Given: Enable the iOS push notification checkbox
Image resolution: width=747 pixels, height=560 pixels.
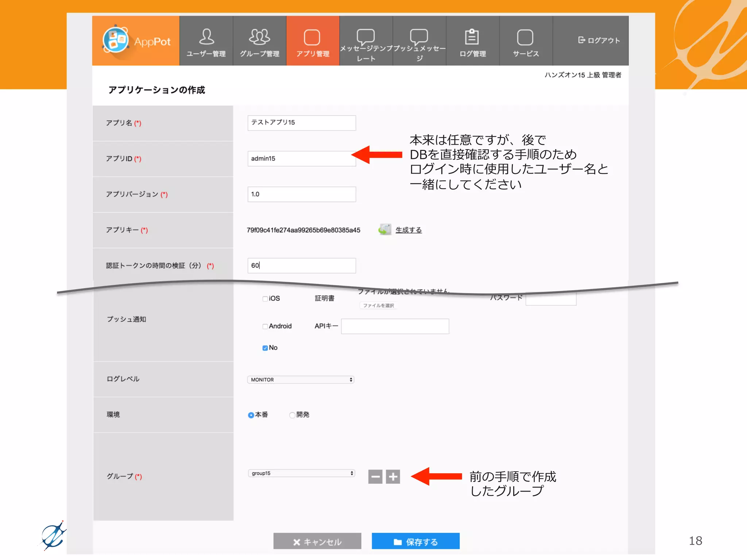Looking at the screenshot, I should tap(265, 299).
